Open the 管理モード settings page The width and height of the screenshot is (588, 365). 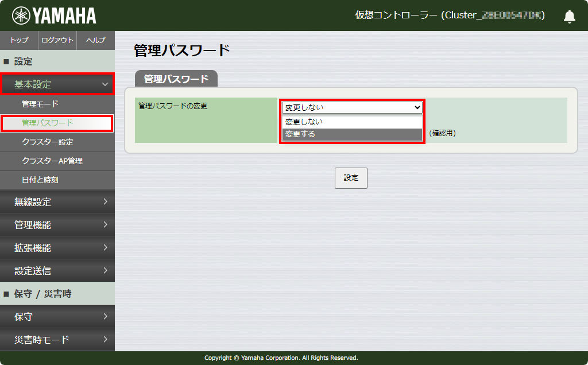[57, 104]
